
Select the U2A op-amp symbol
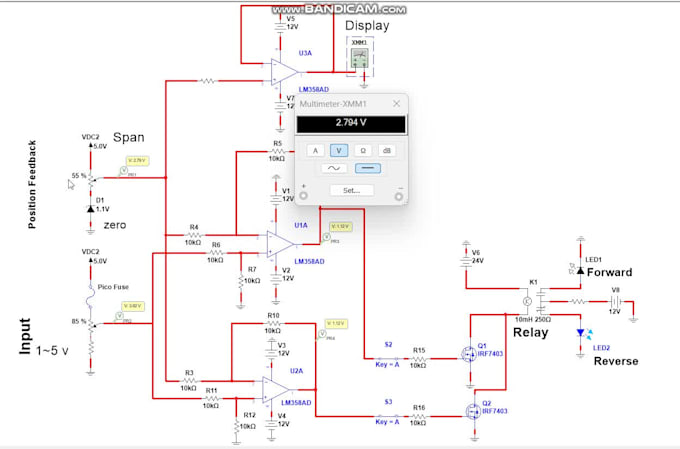[x=275, y=390]
